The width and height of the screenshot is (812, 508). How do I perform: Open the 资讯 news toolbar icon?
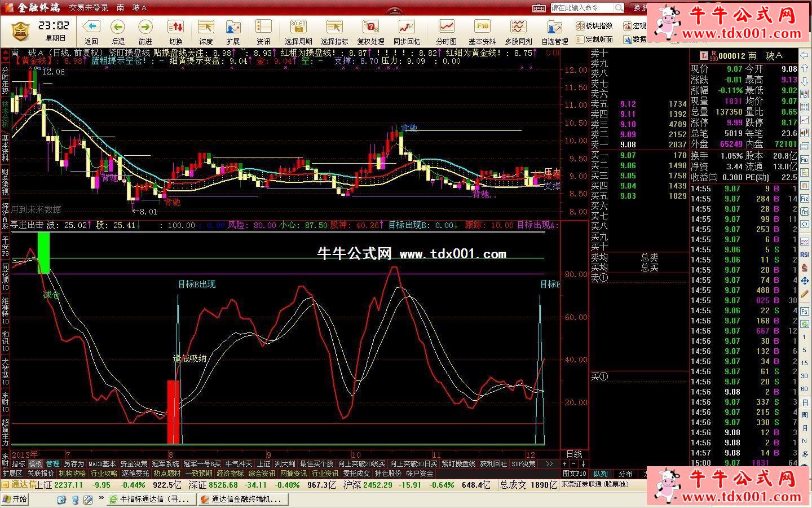point(263,27)
